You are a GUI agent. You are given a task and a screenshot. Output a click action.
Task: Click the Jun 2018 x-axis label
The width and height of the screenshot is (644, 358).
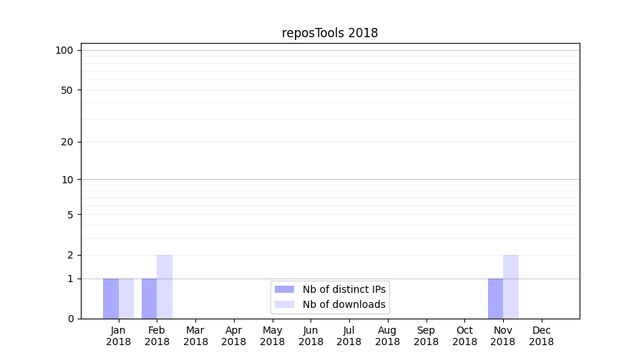(311, 336)
